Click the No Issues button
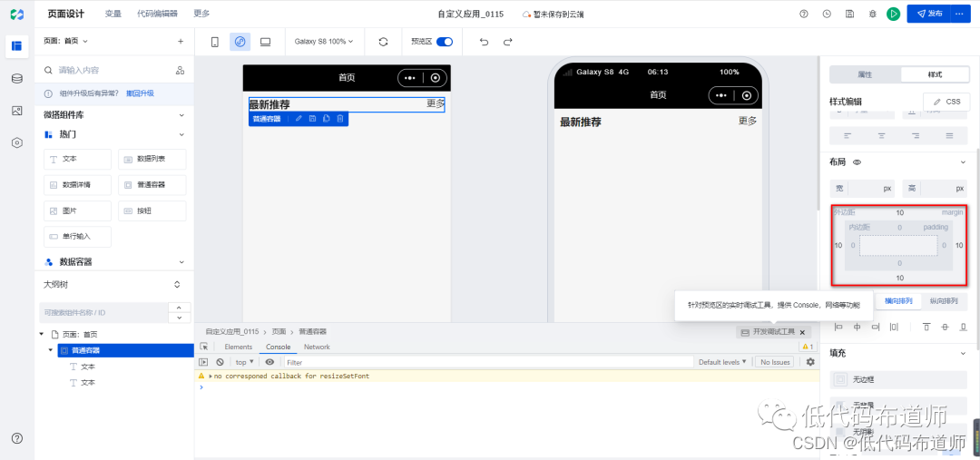This screenshot has width=980, height=460. pos(776,362)
